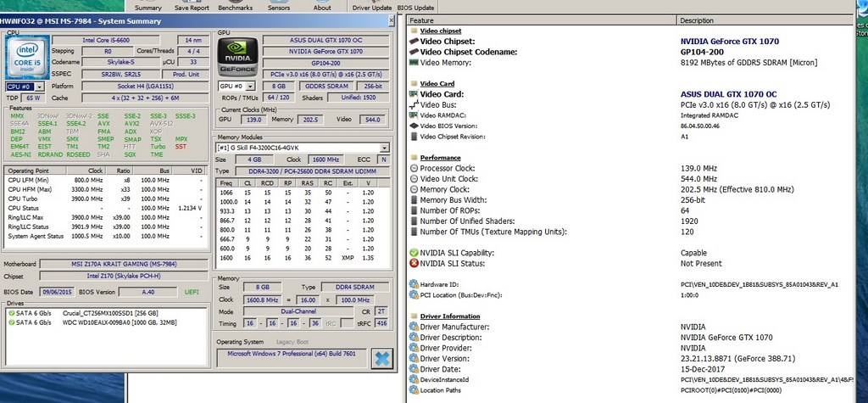Click the blue X close icon near Operating System
Screen dimensions: 868x403
point(381,357)
